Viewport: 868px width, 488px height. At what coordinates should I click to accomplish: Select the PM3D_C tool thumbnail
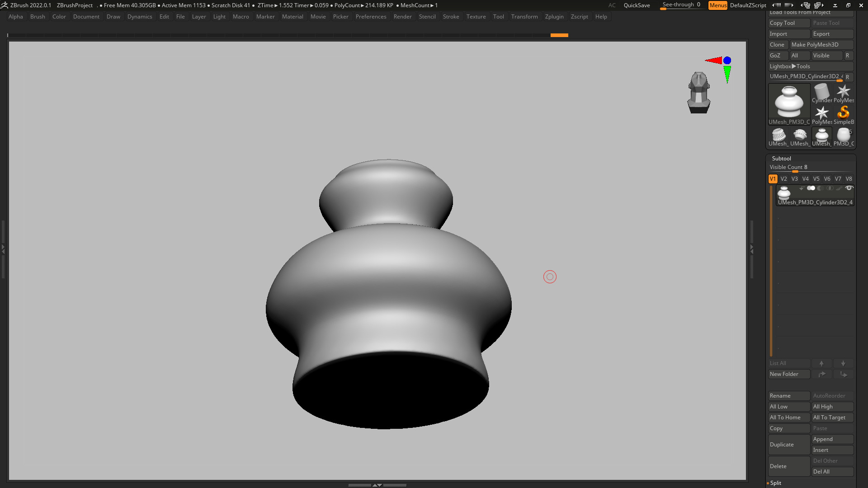844,136
